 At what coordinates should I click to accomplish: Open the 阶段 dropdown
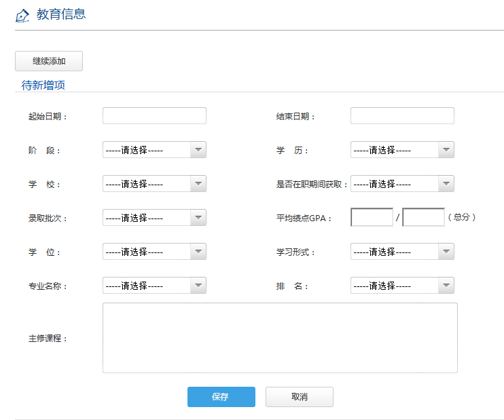point(154,150)
